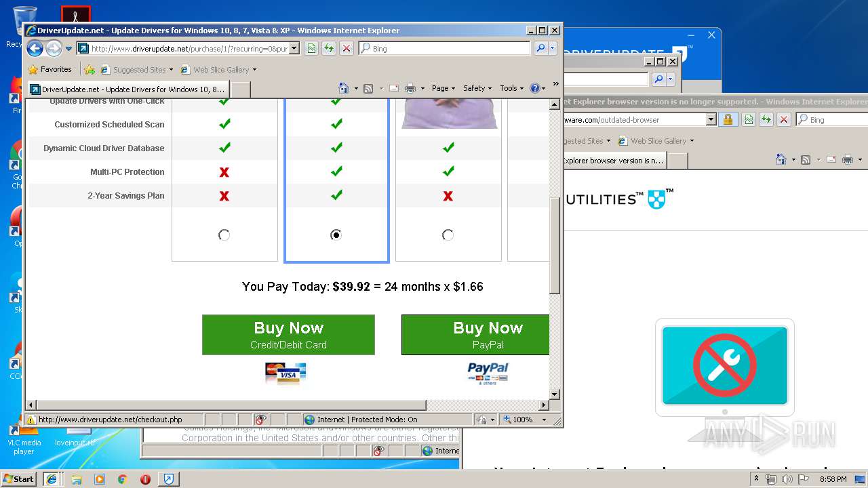Select the DriverUpdate.net tab
Viewport: 868px width, 488px height.
click(127, 89)
